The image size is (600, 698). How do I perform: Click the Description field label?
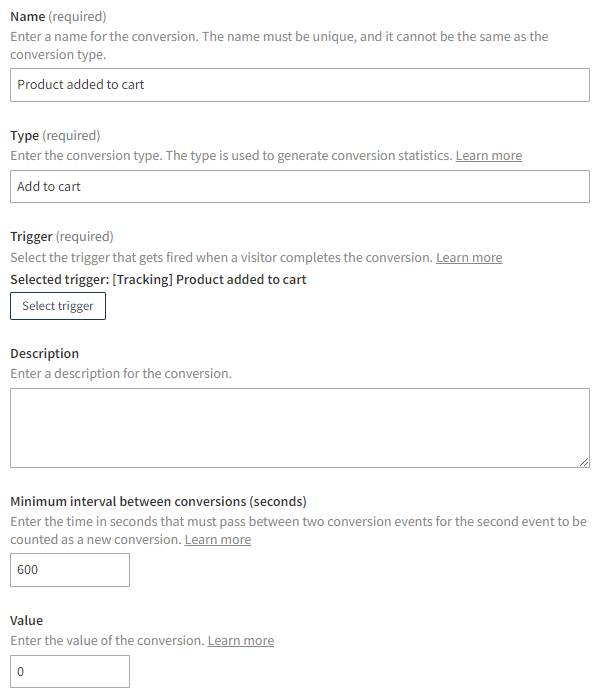44,354
